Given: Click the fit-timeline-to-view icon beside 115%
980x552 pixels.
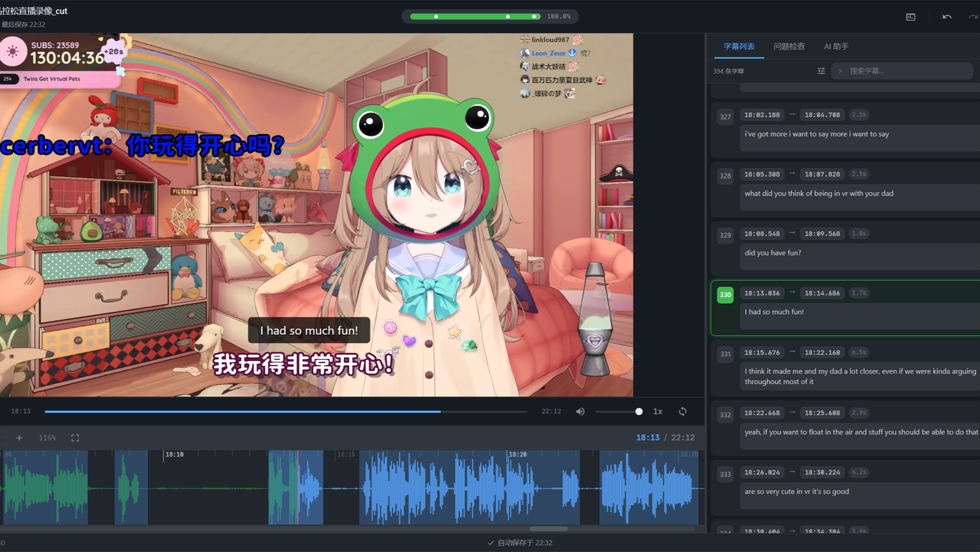Looking at the screenshot, I should 75,438.
